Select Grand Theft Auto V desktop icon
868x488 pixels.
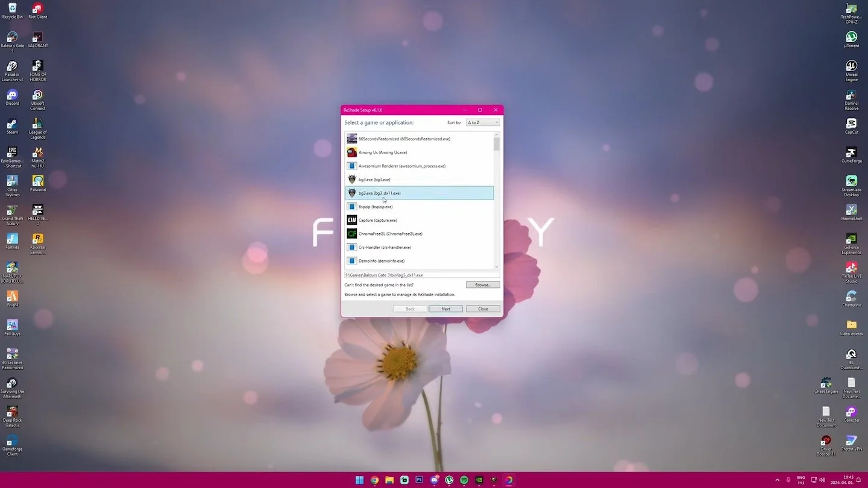pyautogui.click(x=12, y=215)
